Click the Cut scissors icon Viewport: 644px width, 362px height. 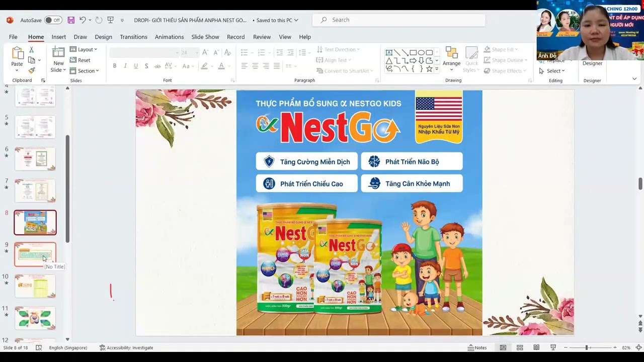(32, 50)
